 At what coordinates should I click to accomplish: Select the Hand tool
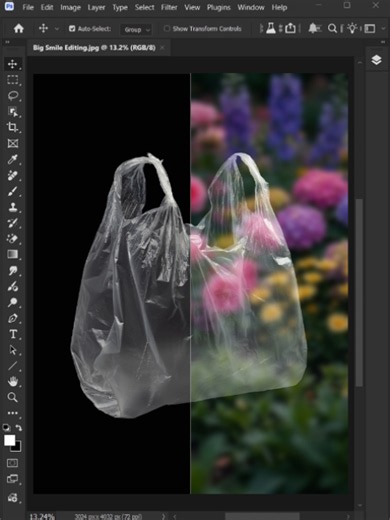pyautogui.click(x=13, y=381)
